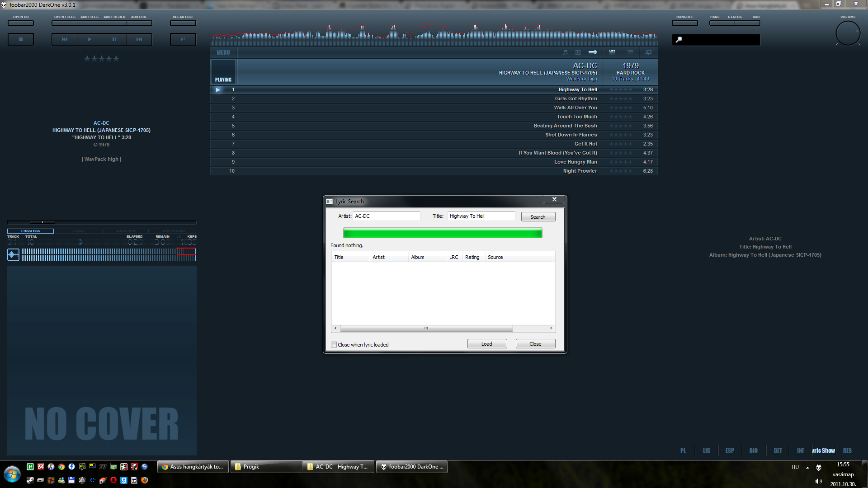The height and width of the screenshot is (488, 868).
Task: Select the track Girls Got Rhythm
Action: (434, 99)
